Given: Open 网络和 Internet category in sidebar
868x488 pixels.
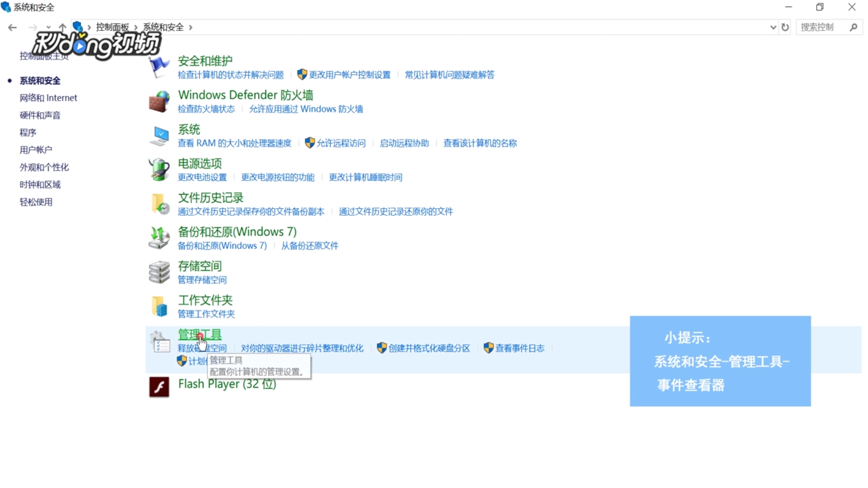Looking at the screenshot, I should [x=48, y=98].
